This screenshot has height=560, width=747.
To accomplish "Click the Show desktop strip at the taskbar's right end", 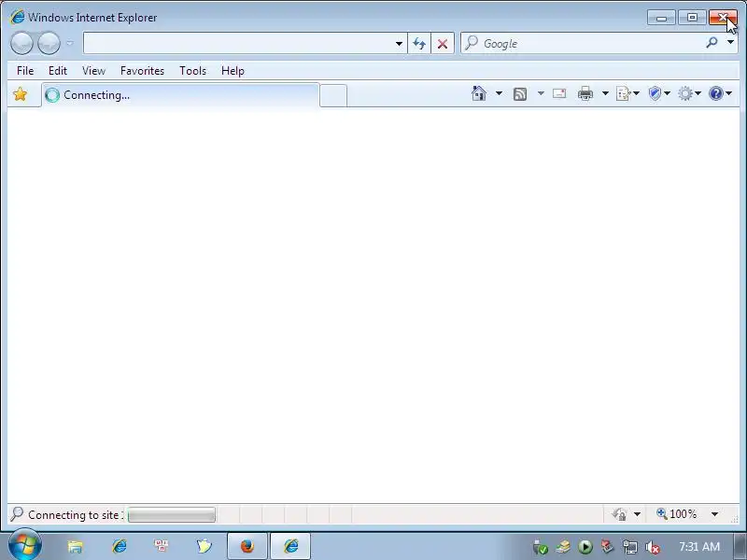I will pyautogui.click(x=740, y=547).
